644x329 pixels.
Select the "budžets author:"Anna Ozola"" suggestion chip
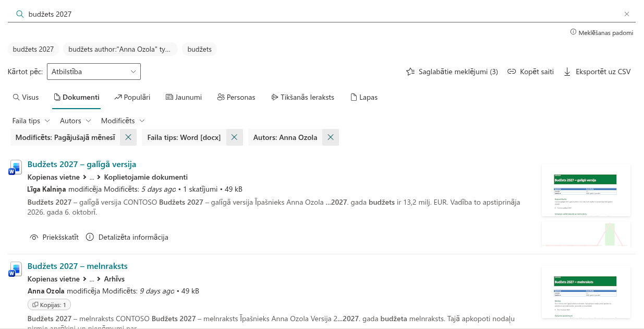click(x=120, y=49)
